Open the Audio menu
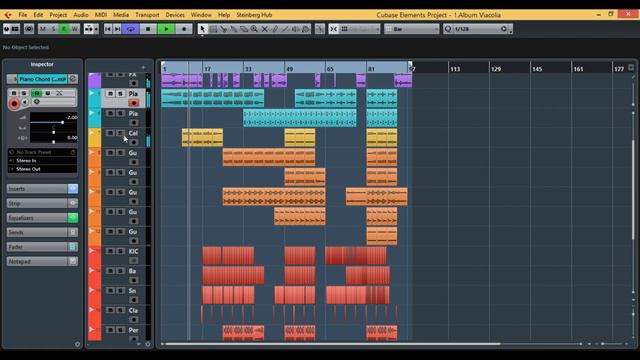640x360 pixels. 81,15
